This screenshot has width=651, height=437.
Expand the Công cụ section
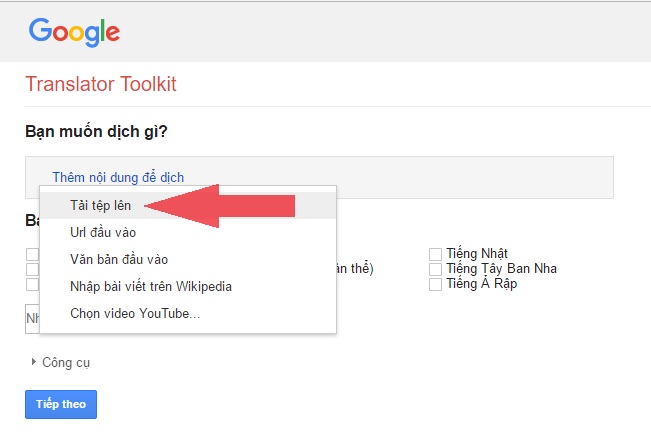point(61,362)
